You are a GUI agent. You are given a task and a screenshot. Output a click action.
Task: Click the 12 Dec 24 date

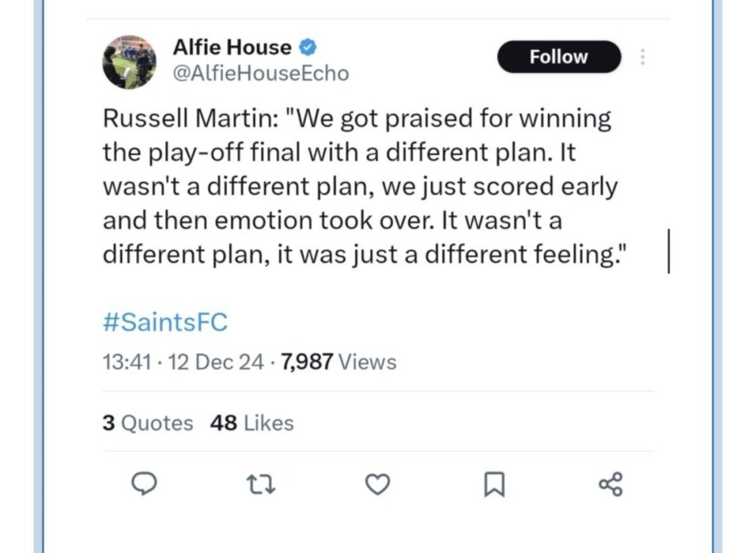(x=216, y=363)
